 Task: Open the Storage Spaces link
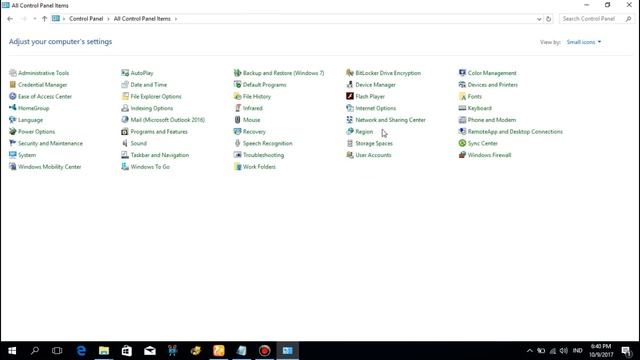(374, 143)
